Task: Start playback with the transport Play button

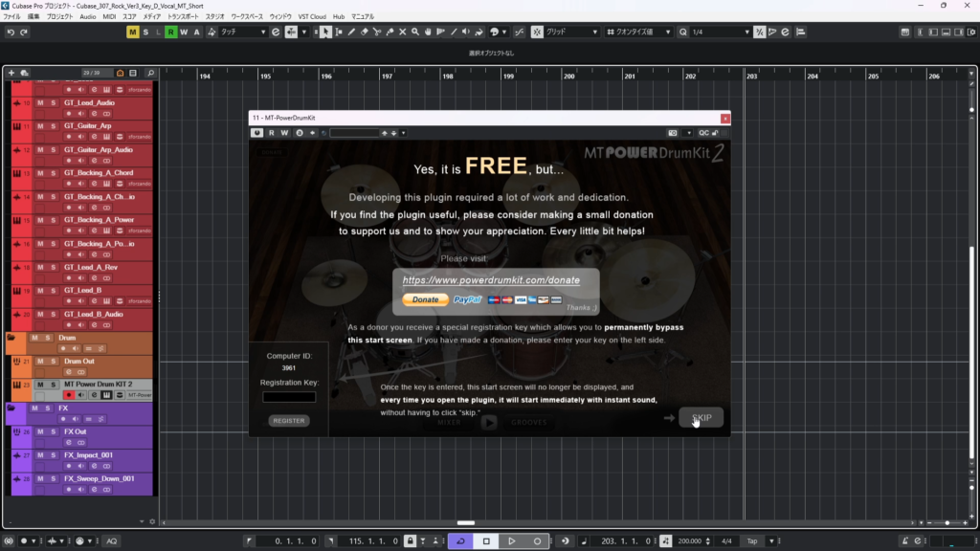Action: point(512,541)
